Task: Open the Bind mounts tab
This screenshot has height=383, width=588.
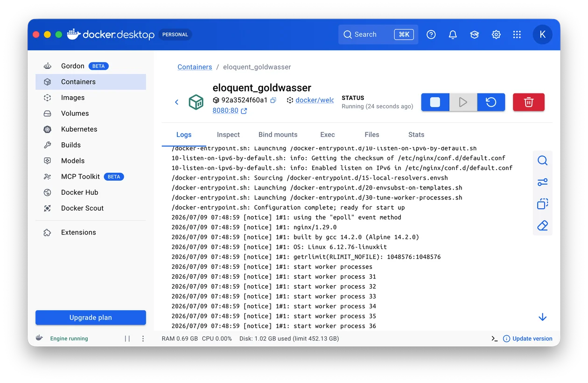Action: (278, 135)
